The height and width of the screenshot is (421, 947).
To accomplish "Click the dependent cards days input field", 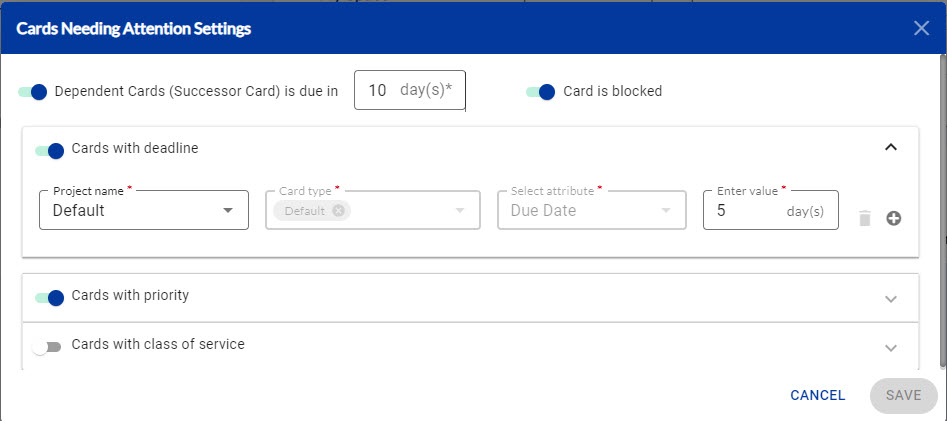I will coord(410,90).
